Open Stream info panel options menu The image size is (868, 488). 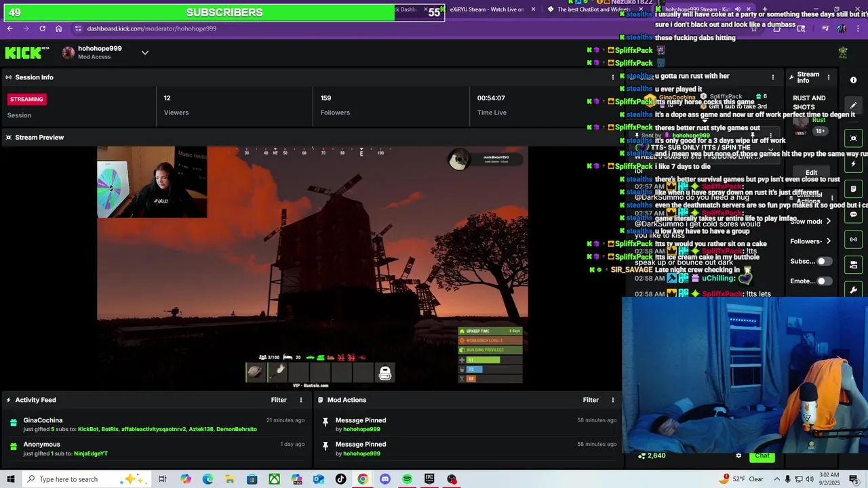828,77
